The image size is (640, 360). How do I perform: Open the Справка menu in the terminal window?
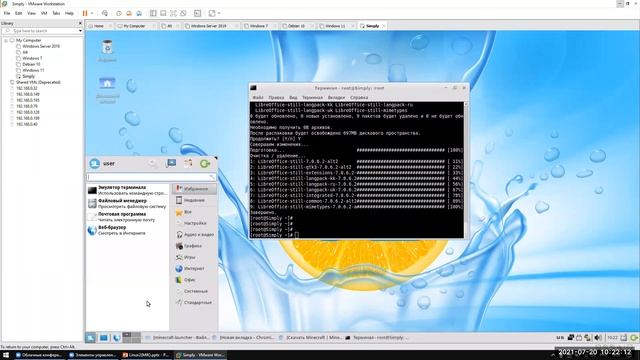tap(359, 98)
